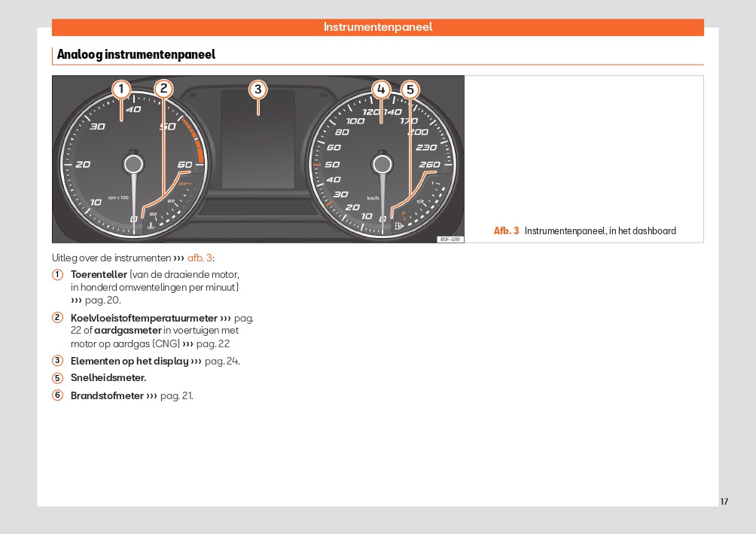Click the left turn signal arrow
This screenshot has width=756, height=534.
click(x=193, y=96)
